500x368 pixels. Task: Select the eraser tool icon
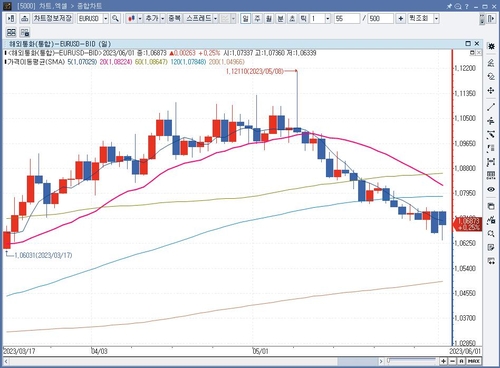pyautogui.click(x=491, y=76)
